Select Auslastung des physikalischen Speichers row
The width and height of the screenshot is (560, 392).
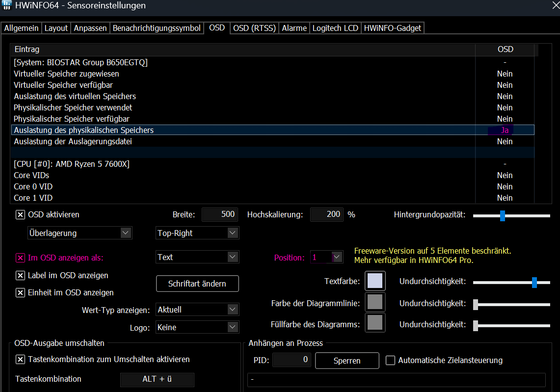click(x=272, y=131)
